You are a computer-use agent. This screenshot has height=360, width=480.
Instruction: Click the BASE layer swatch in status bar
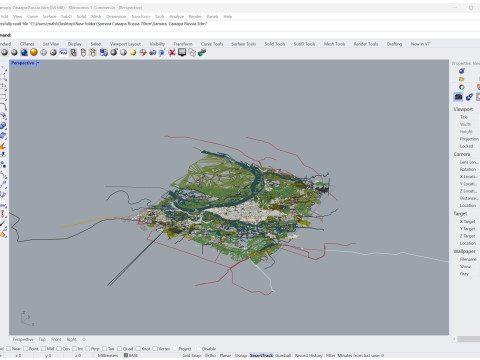(x=126, y=355)
